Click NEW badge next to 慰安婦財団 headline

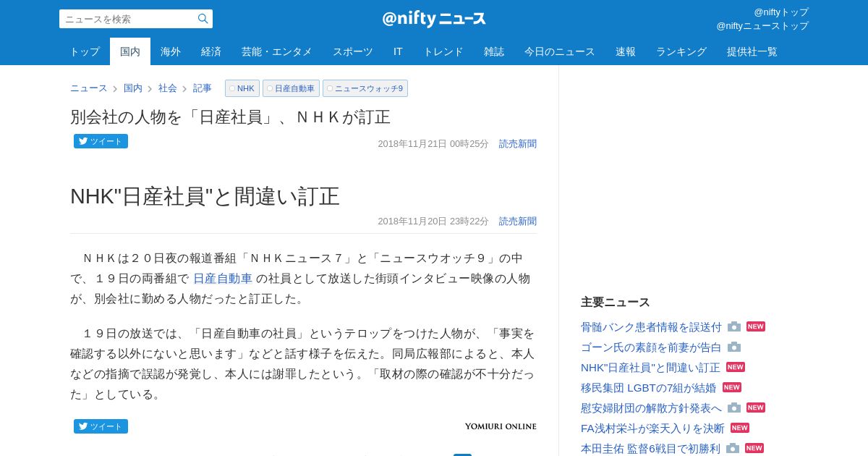coord(756,408)
